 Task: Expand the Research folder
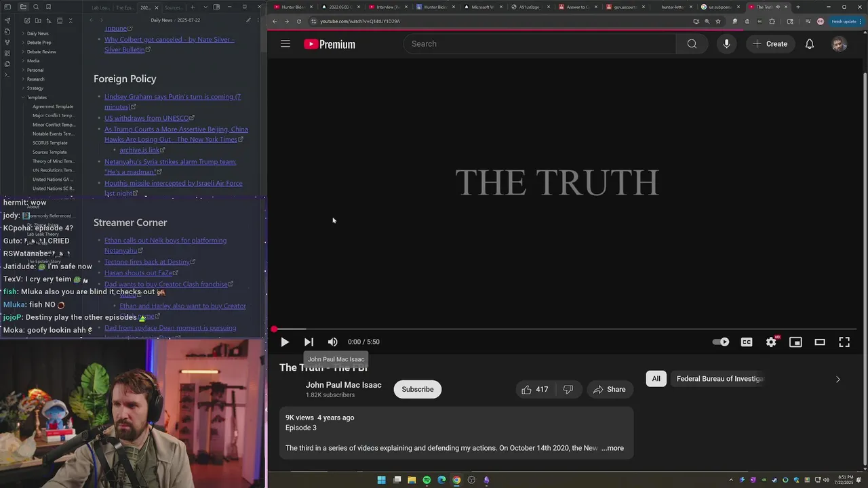(35, 79)
